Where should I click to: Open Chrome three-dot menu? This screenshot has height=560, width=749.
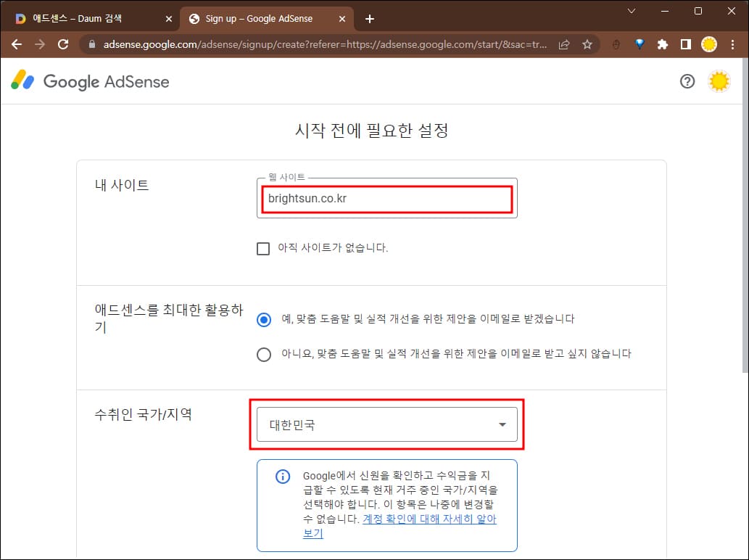click(733, 44)
